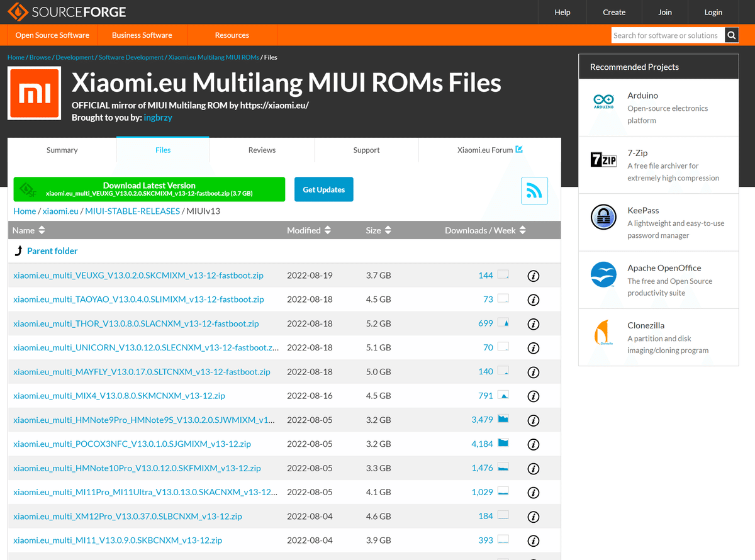The image size is (755, 560).
Task: Download the HMNote10Pro V13.0.12.0 zip
Action: 137,468
